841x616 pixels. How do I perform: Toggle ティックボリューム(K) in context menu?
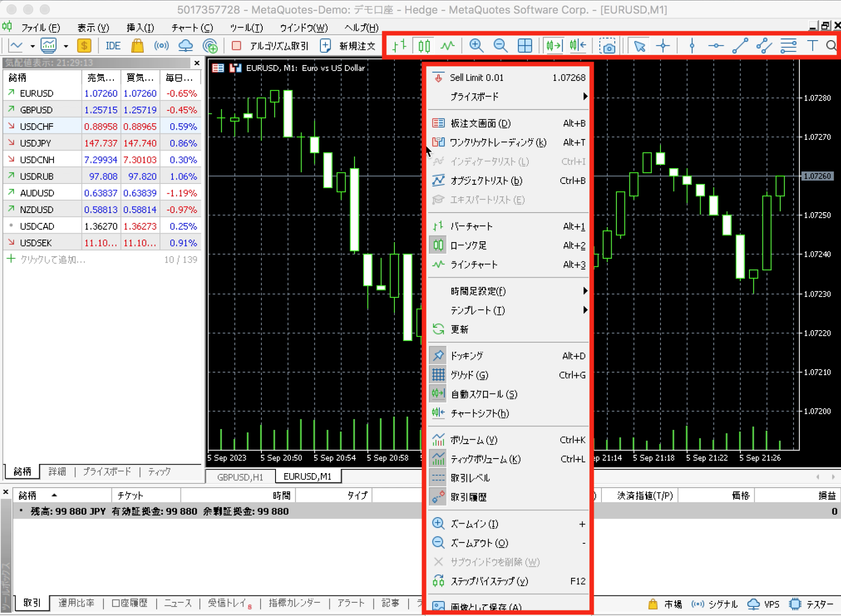(x=508, y=459)
